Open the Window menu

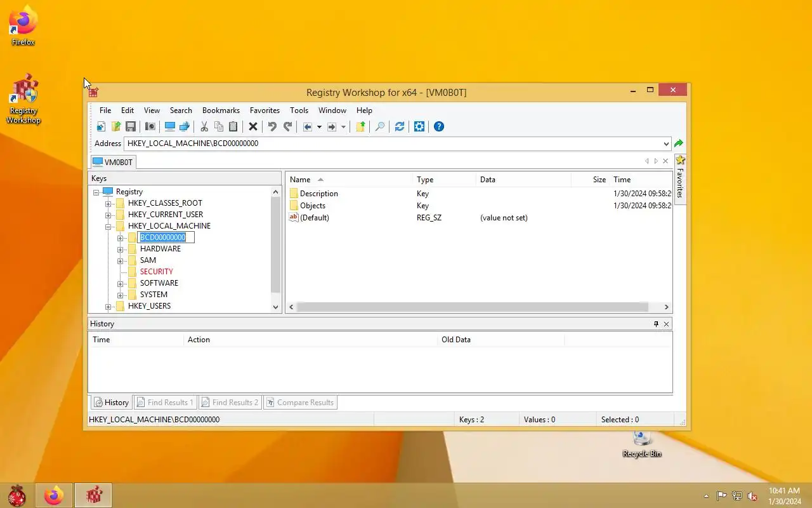pyautogui.click(x=332, y=110)
